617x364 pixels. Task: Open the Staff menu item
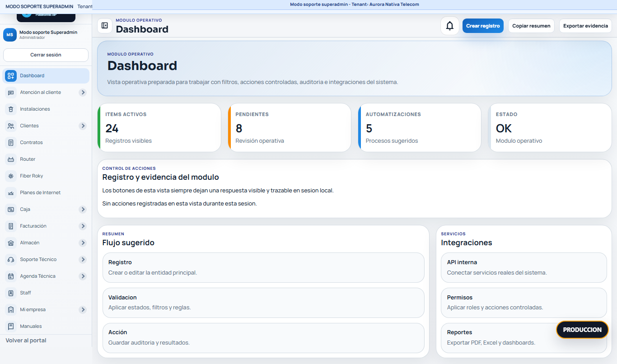click(x=46, y=293)
